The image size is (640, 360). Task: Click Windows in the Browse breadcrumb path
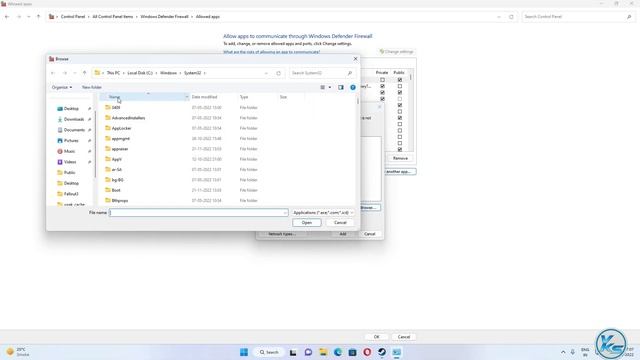[x=168, y=73]
